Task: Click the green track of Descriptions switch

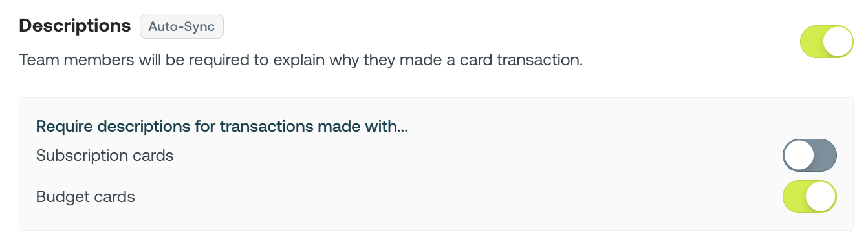Action: point(812,42)
